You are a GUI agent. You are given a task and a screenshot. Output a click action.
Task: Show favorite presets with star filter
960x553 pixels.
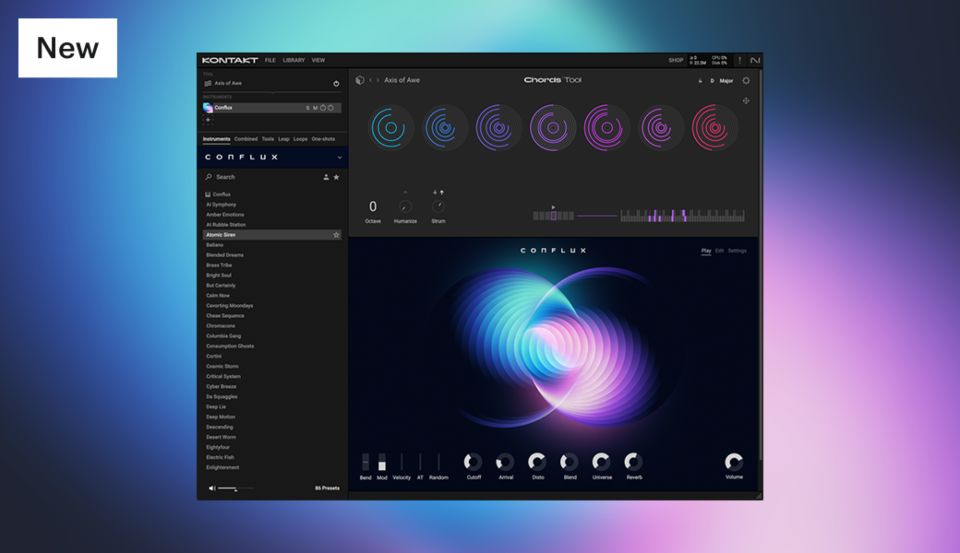tap(336, 177)
